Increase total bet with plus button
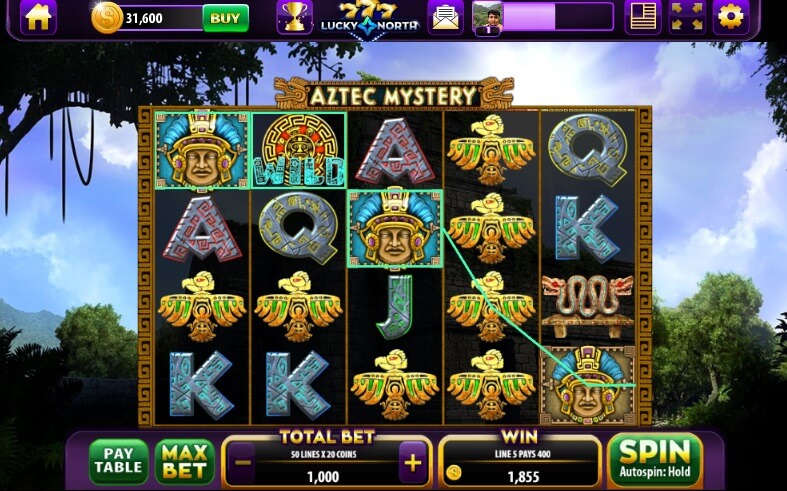This screenshot has height=491, width=787. pyautogui.click(x=413, y=462)
